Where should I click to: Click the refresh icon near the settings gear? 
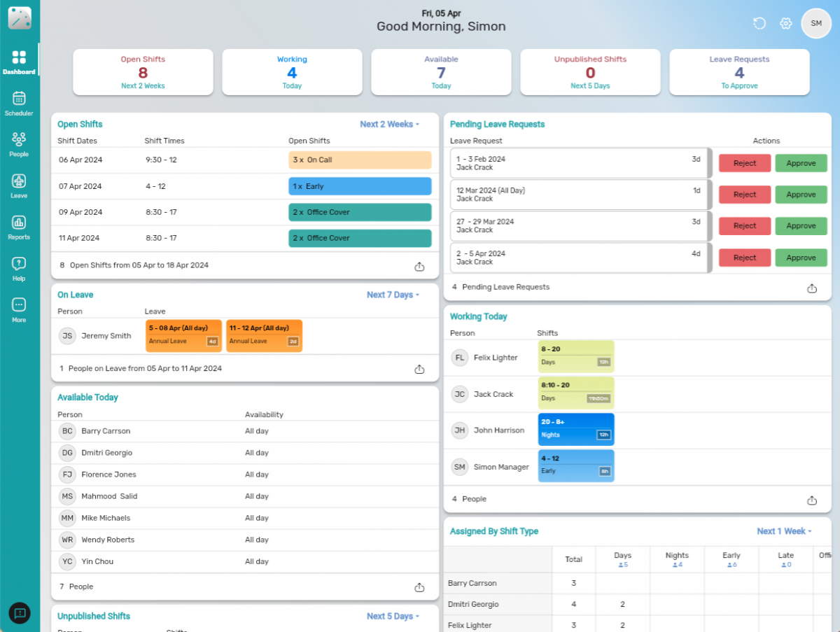[x=759, y=23]
